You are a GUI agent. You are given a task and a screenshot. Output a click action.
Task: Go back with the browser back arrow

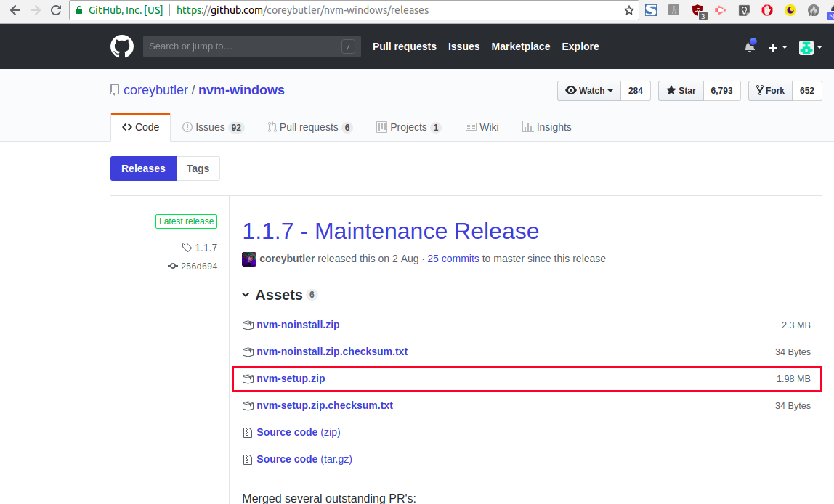[15, 10]
